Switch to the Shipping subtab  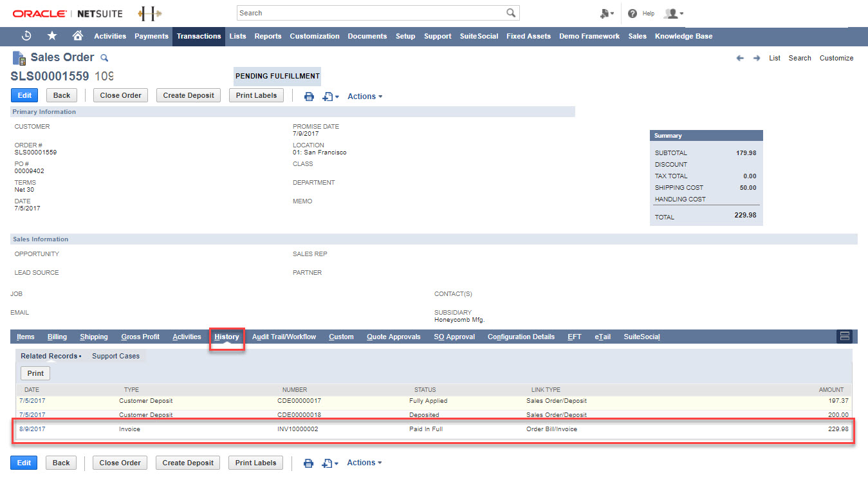click(94, 337)
